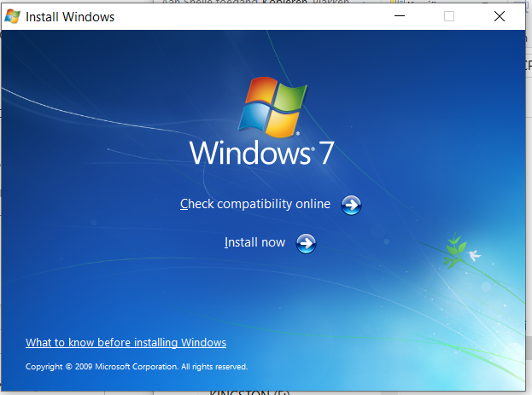Minimize the Install Windows window
This screenshot has height=395, width=532.
400,16
